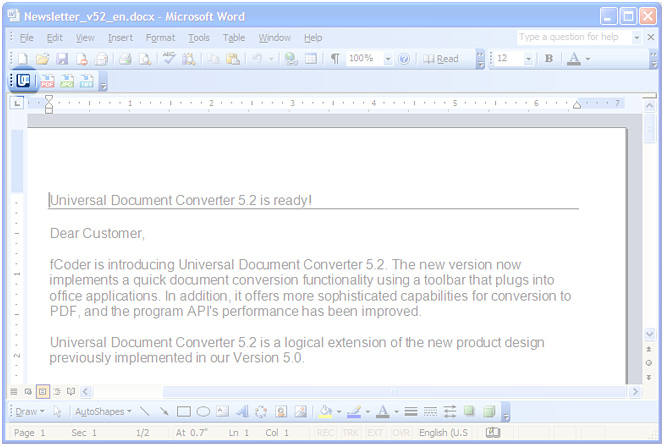Click English (U.S language indicator in status bar
Screen dimensions: 664x446
[443, 432]
